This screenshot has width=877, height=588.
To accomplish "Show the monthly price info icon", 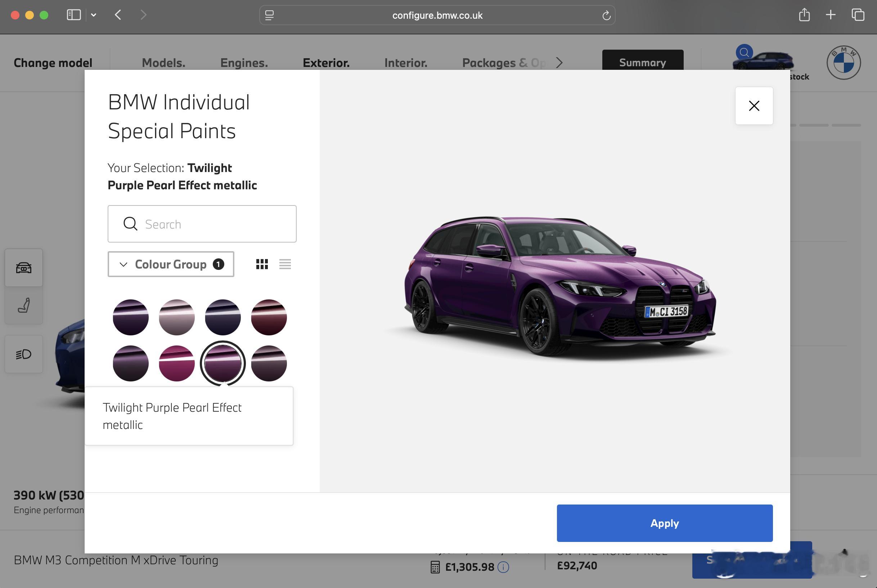I will 503,567.
